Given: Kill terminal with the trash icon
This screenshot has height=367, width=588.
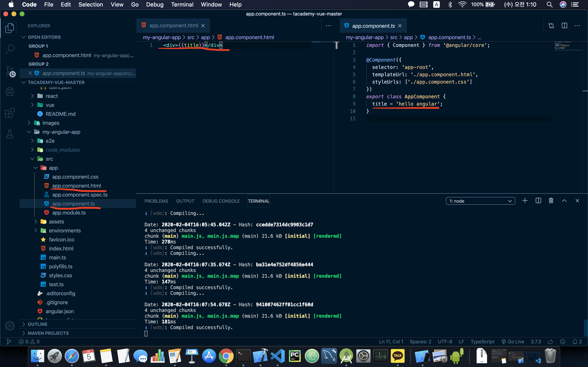Looking at the screenshot, I should pos(551,201).
